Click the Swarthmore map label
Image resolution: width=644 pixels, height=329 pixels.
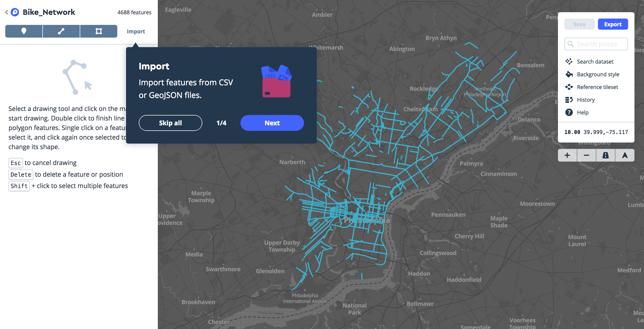[x=223, y=269]
